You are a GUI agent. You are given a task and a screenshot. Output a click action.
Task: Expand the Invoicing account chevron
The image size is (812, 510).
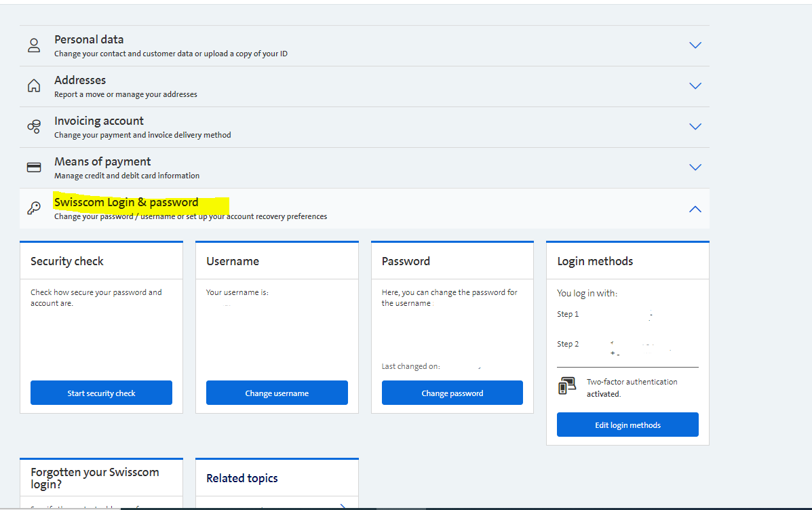click(x=695, y=127)
